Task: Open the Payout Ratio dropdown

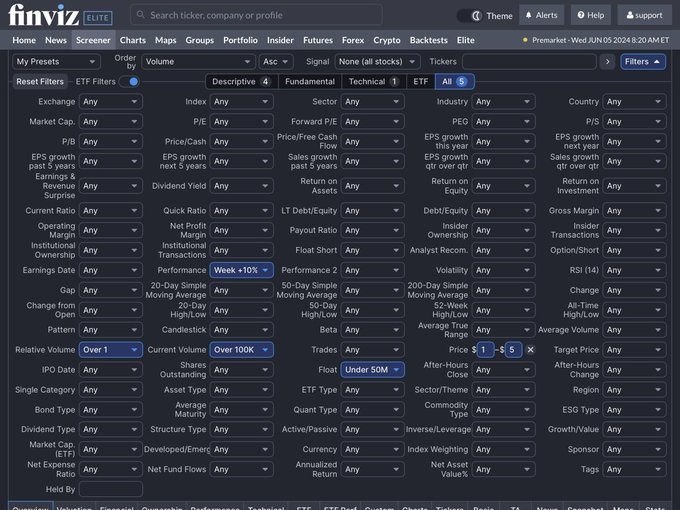Action: 373,230
